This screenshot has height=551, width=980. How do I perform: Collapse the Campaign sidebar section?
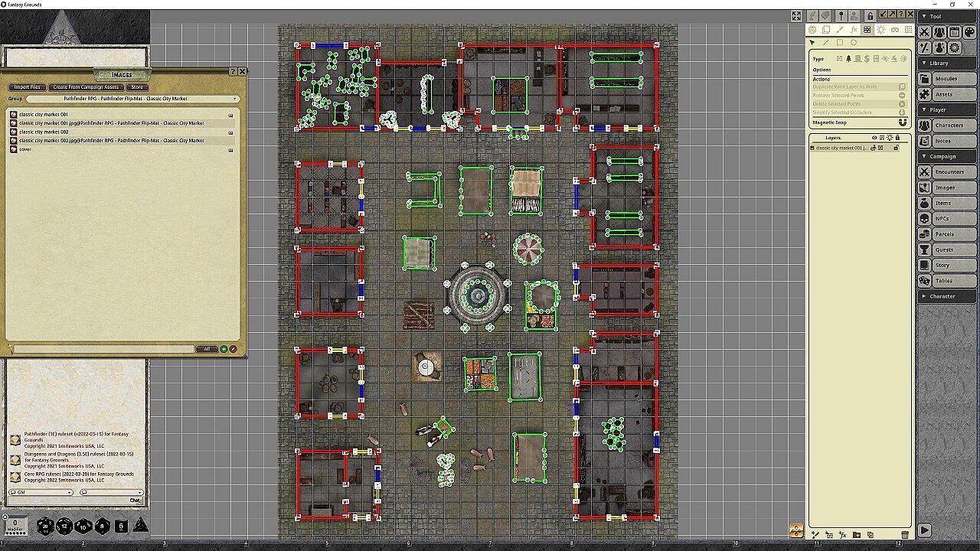point(947,156)
